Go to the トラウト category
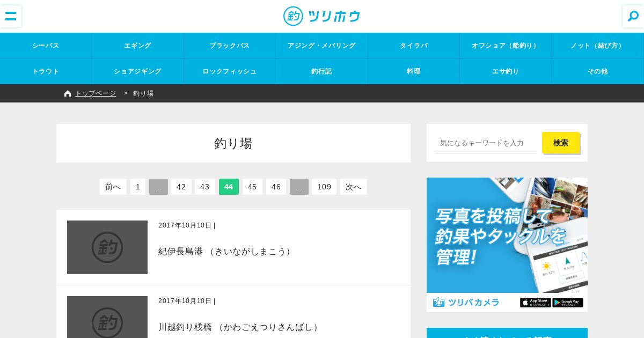The height and width of the screenshot is (338, 644). pyautogui.click(x=46, y=71)
